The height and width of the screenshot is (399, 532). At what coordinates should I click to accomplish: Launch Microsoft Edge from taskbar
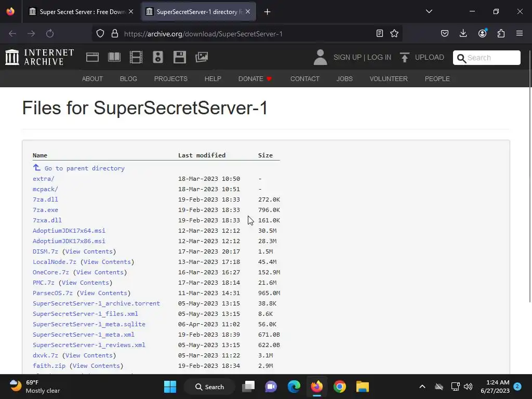294,387
